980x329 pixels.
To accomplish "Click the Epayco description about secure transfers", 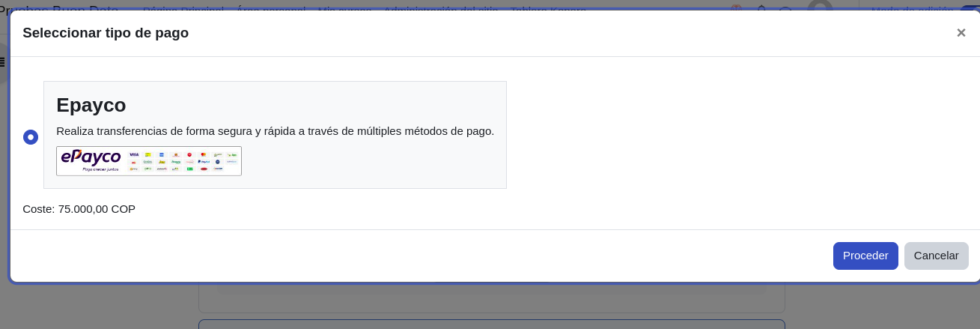I will tap(275, 131).
